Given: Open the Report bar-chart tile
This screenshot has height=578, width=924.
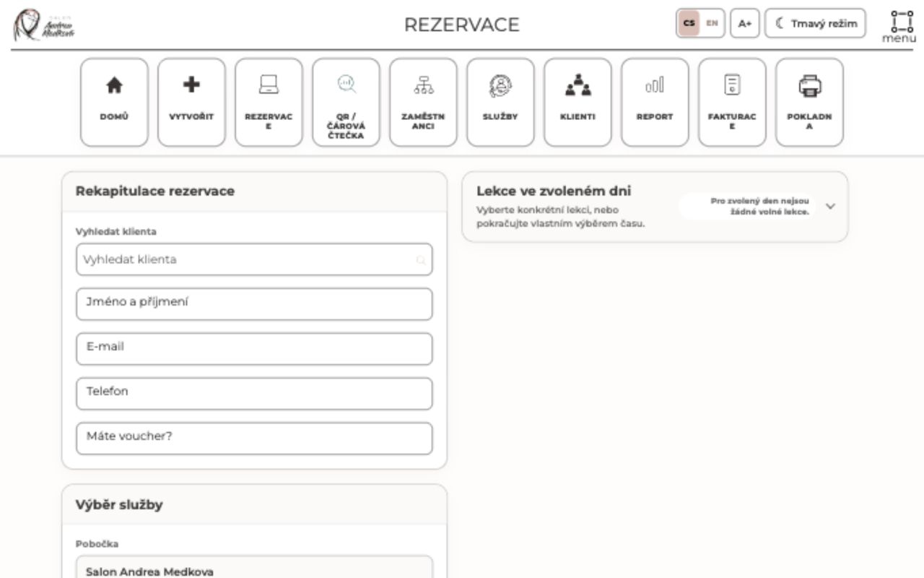Looking at the screenshot, I should (655, 102).
